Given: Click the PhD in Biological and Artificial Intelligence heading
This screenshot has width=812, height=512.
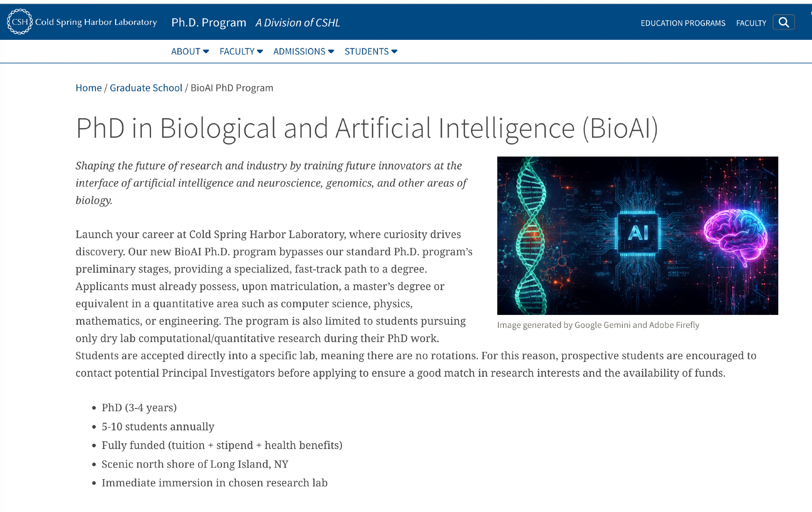Looking at the screenshot, I should [x=367, y=128].
